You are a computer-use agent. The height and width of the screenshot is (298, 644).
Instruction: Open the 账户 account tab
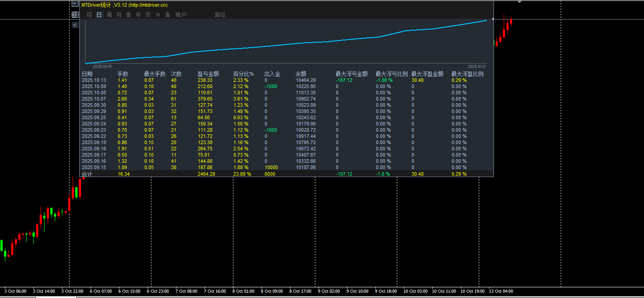181,15
